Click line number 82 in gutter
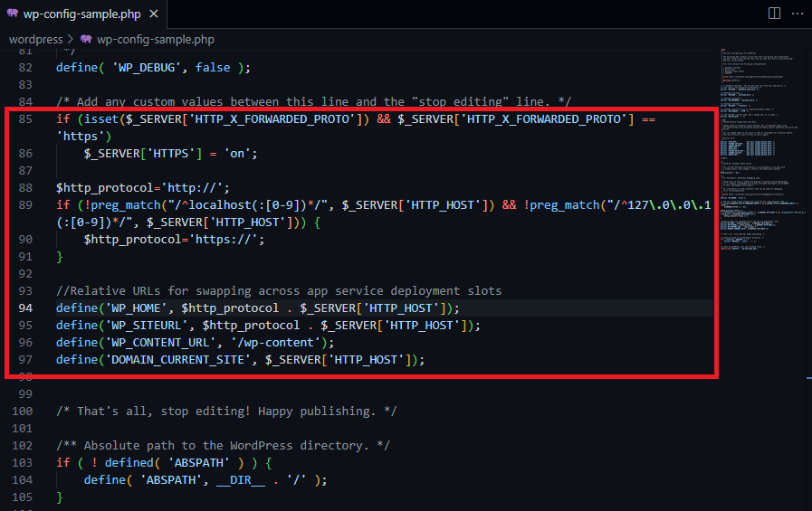Image resolution: width=812 pixels, height=511 pixels. point(25,68)
